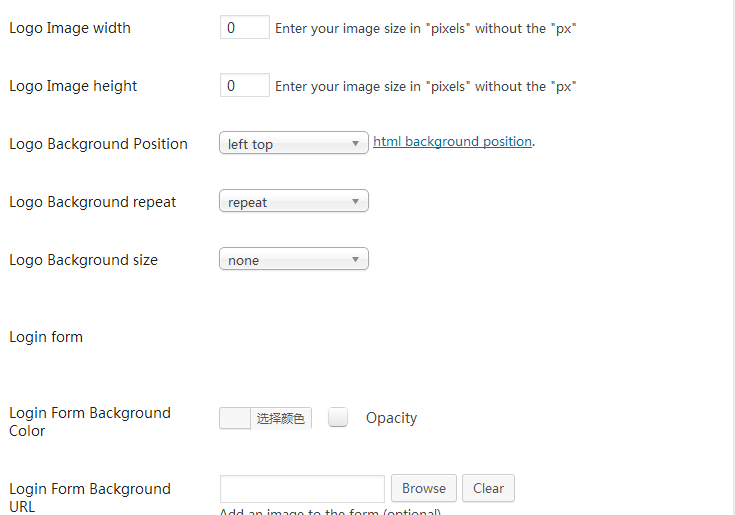Click the Login Form Background URL text field
Viewport: 735px width, 515px height.
(302, 489)
